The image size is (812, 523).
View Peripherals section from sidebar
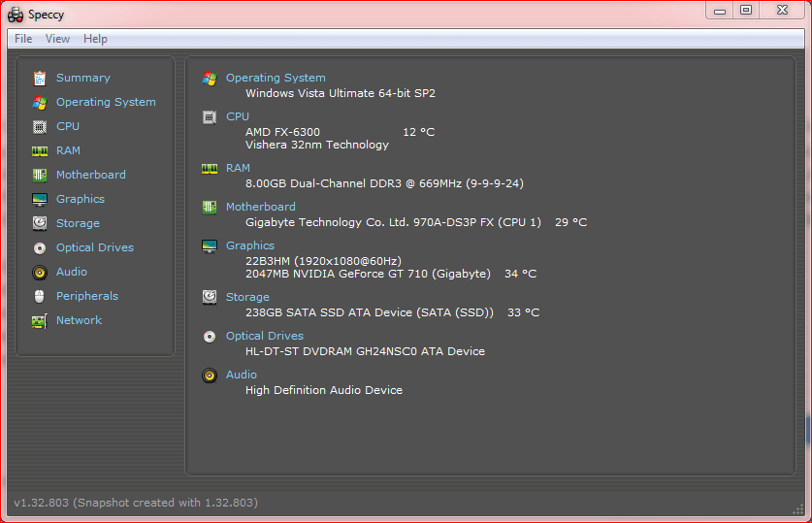[87, 296]
